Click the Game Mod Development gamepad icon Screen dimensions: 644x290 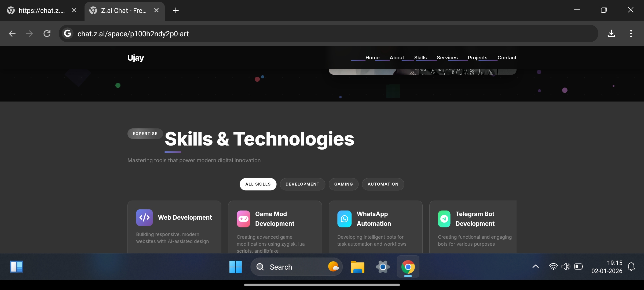(x=243, y=219)
